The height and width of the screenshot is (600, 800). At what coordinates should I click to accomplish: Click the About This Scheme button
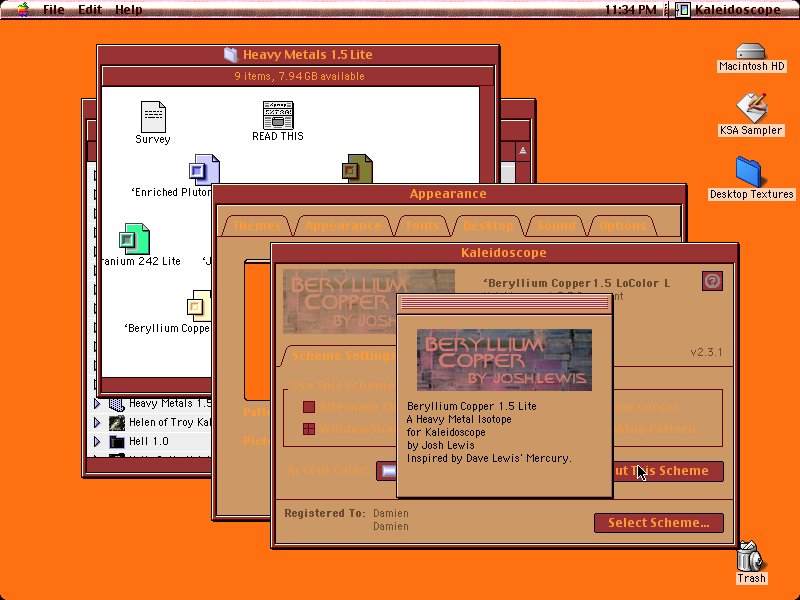(x=668, y=471)
